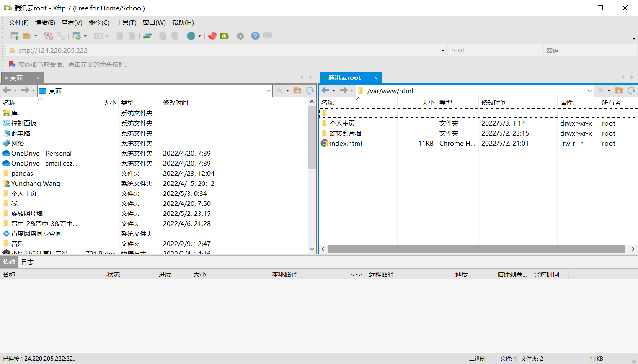Click the speech bubble feedback icon
The width and height of the screenshot is (638, 364).
268,36
